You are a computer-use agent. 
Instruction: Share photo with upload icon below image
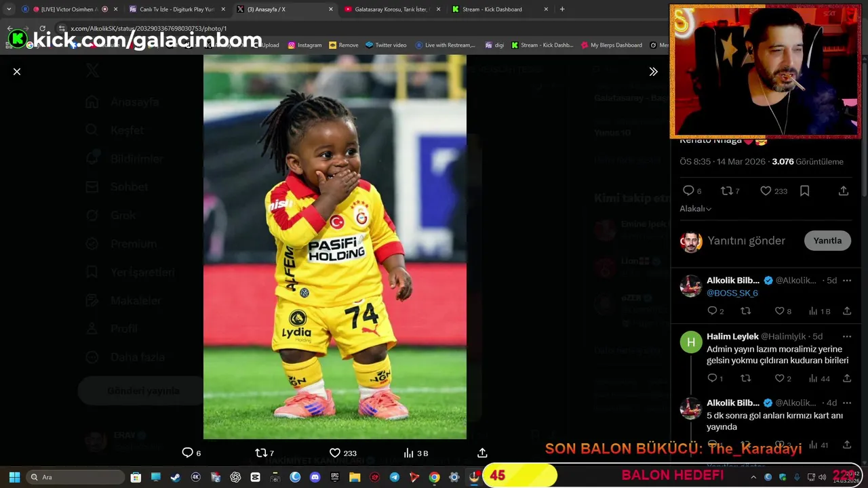[482, 453]
